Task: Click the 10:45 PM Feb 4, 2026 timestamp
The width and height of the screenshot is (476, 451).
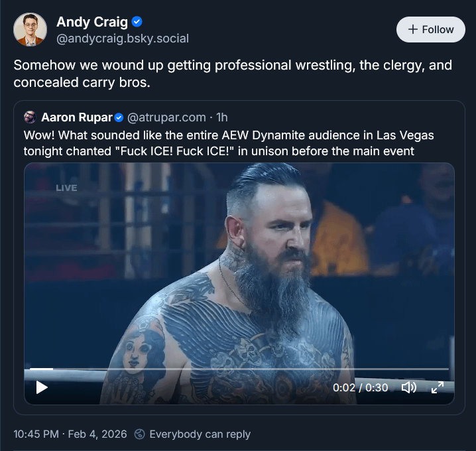Action: click(x=70, y=434)
